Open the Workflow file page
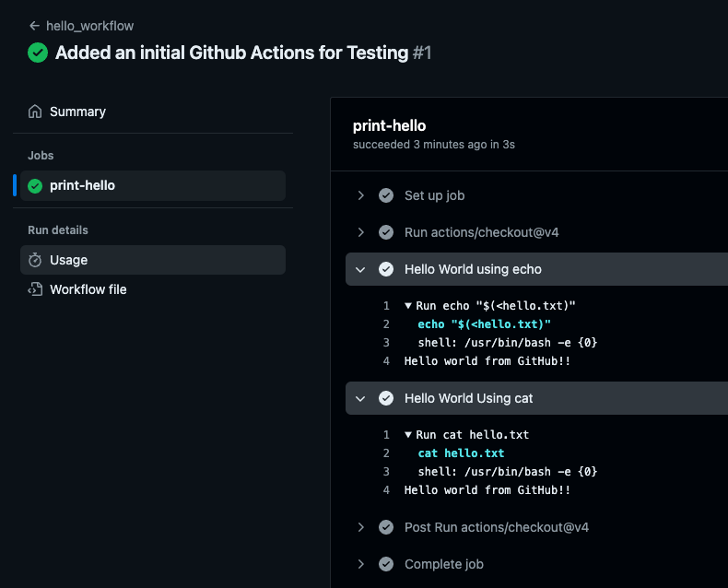This screenshot has height=588, width=728. [88, 289]
